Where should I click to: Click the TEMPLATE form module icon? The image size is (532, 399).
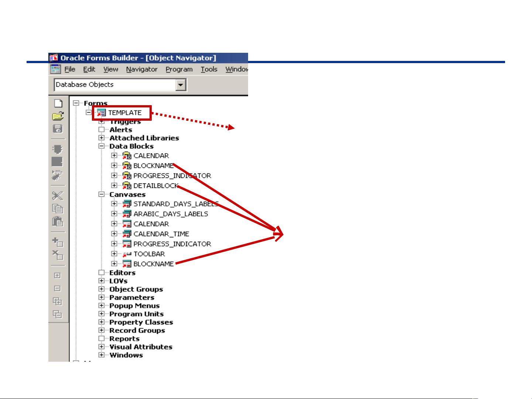[x=101, y=113]
